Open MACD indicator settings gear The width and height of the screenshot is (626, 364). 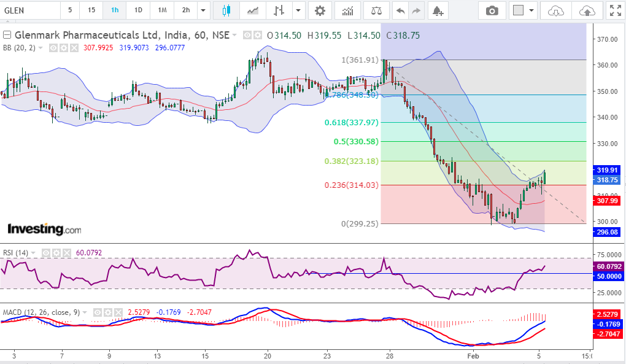coord(108,312)
